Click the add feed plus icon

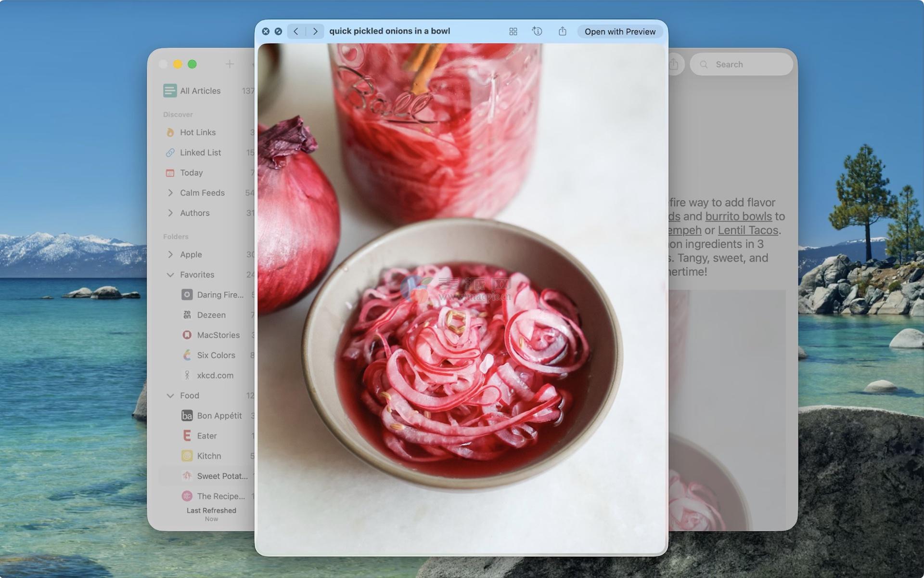(230, 64)
